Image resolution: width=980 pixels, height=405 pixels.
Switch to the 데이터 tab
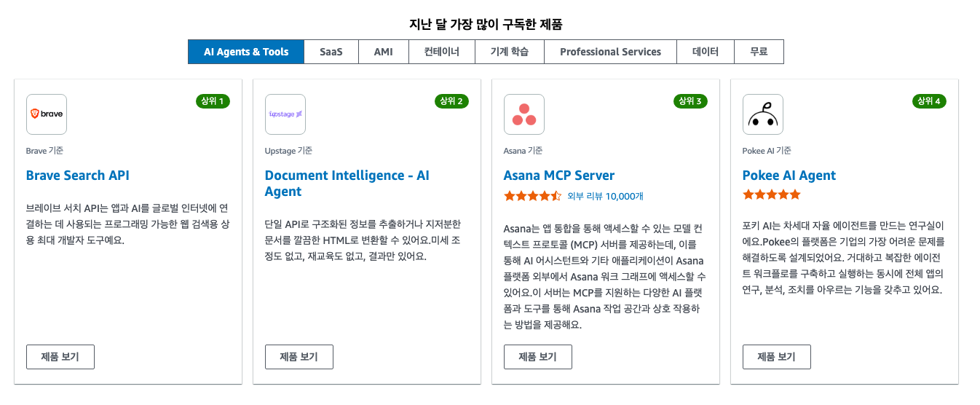tap(705, 52)
